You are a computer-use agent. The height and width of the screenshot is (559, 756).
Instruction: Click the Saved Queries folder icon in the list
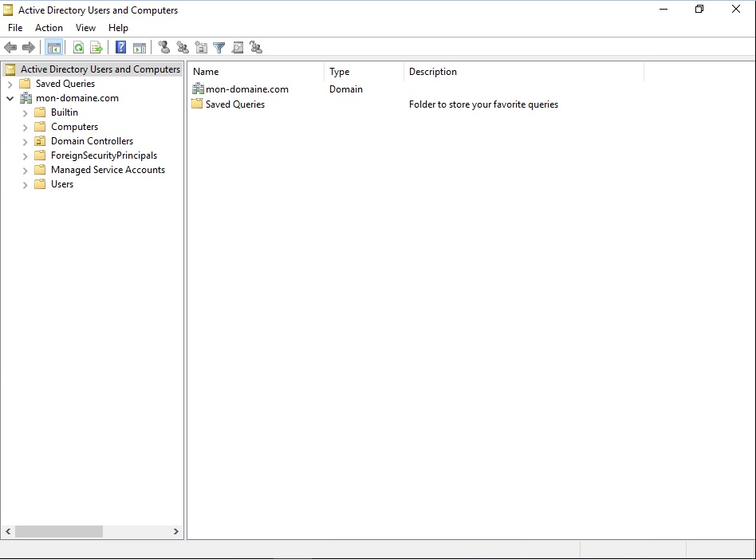pyautogui.click(x=197, y=104)
